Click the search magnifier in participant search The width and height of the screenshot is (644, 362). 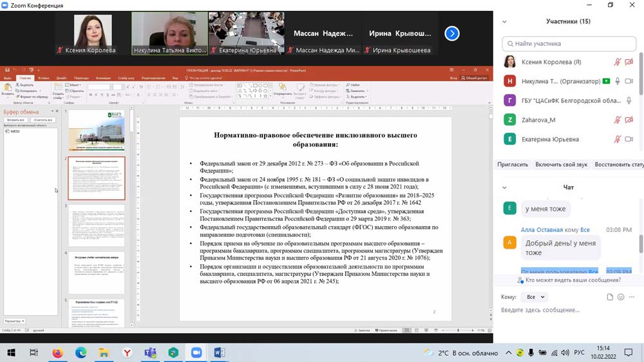pyautogui.click(x=511, y=44)
